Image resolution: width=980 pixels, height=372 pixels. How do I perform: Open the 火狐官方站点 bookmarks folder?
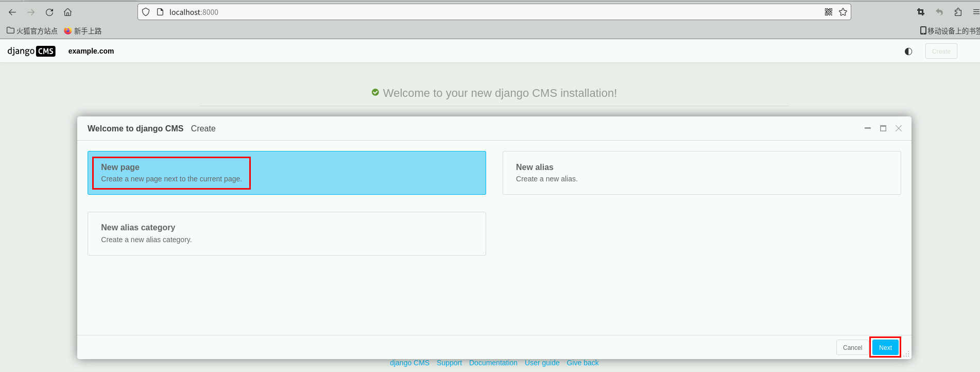pos(32,31)
